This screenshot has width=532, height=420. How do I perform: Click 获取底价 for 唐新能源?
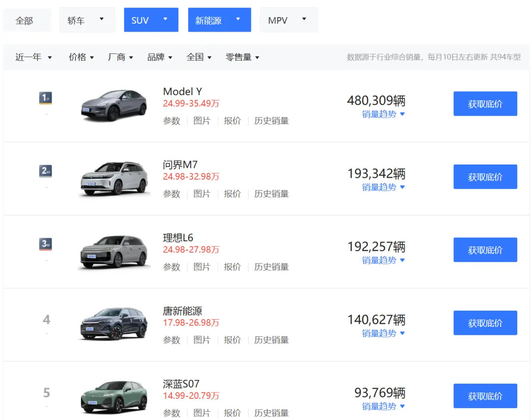coord(485,323)
